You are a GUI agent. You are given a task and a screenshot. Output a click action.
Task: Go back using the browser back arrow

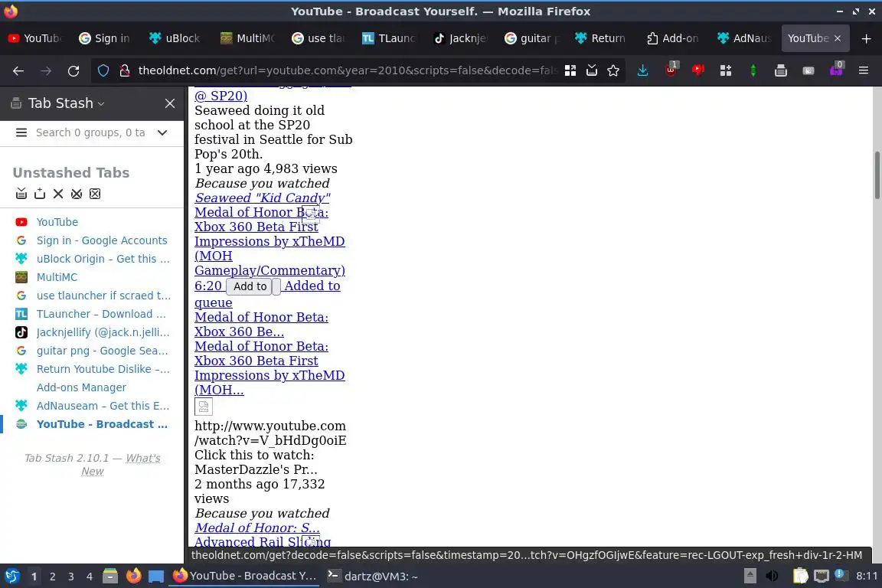click(x=18, y=70)
